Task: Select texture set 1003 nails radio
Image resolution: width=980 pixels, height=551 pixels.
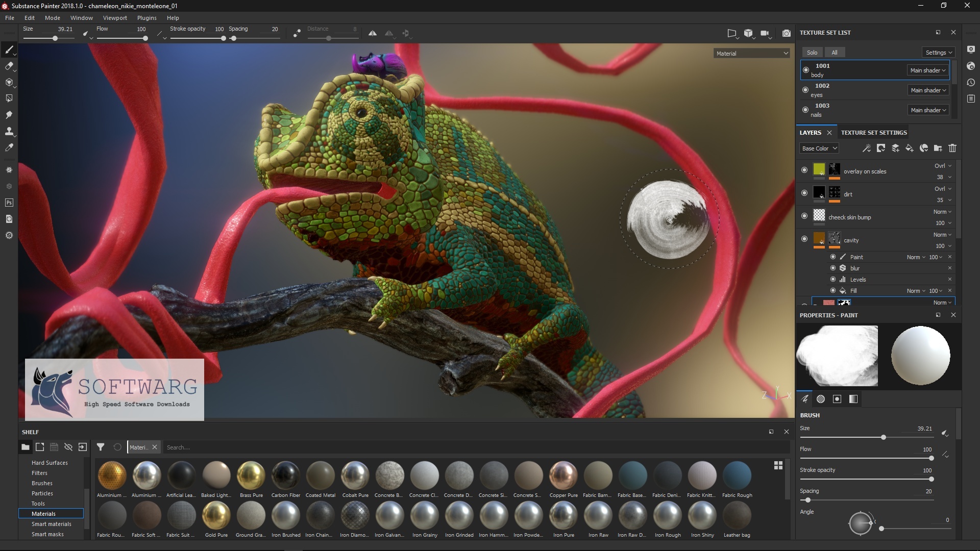Action: pos(805,110)
